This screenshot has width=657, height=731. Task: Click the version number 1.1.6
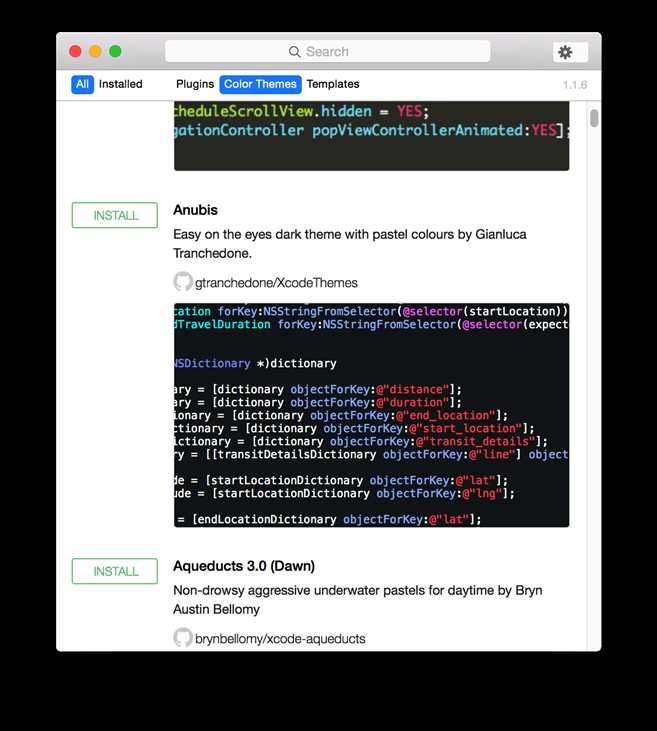pos(574,85)
